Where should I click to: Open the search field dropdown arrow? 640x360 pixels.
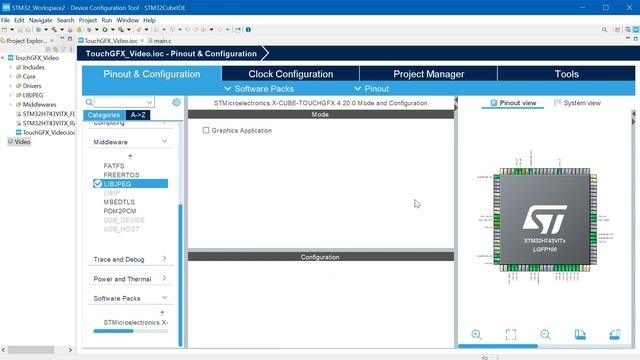coord(149,102)
